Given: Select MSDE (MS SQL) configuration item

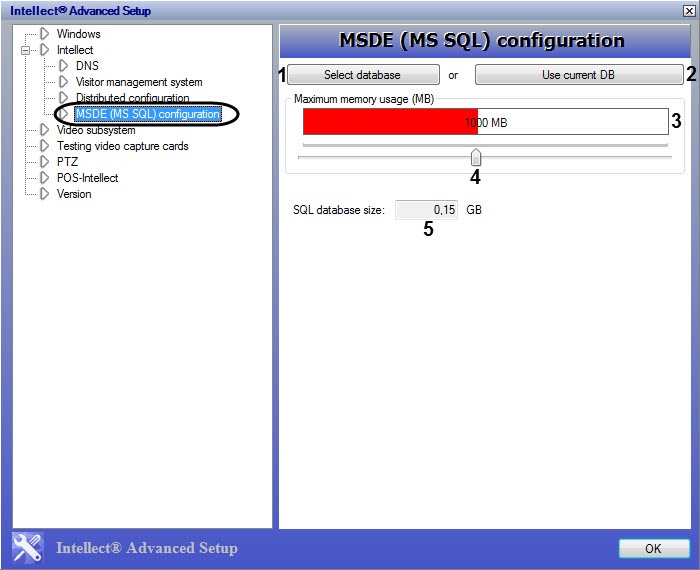Looking at the screenshot, I should [148, 114].
